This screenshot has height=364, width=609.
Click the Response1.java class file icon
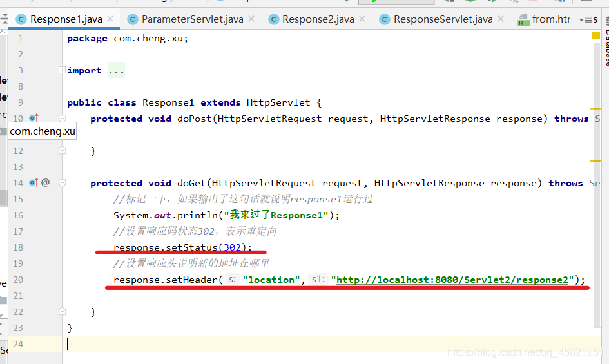pyautogui.click(x=21, y=19)
